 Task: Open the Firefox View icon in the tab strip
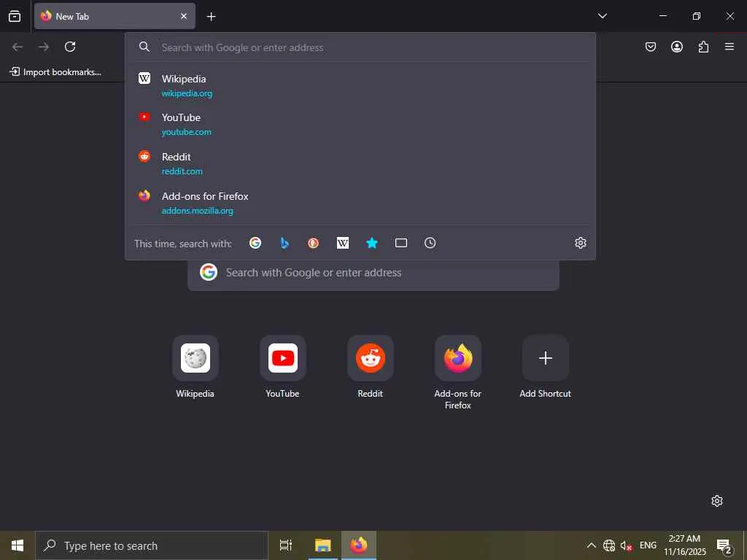pyautogui.click(x=15, y=16)
